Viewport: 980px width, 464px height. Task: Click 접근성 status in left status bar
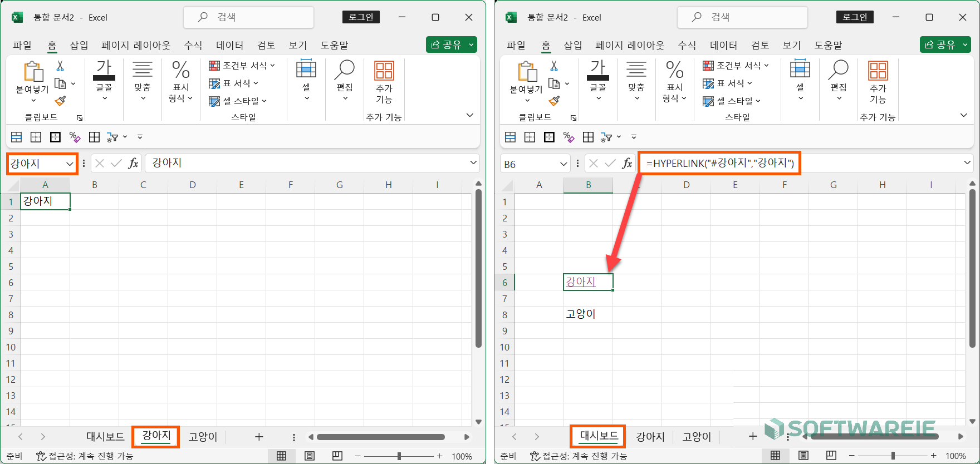[x=85, y=456]
